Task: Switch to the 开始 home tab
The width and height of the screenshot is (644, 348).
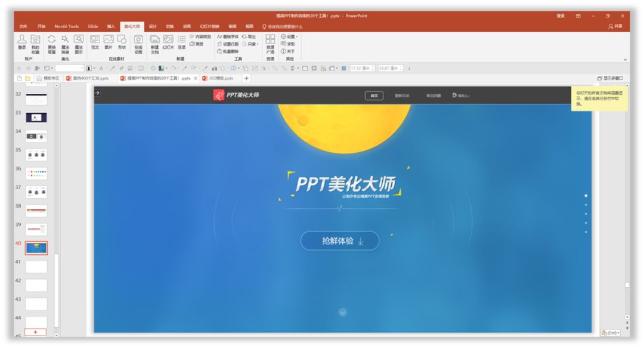Action: coord(42,26)
